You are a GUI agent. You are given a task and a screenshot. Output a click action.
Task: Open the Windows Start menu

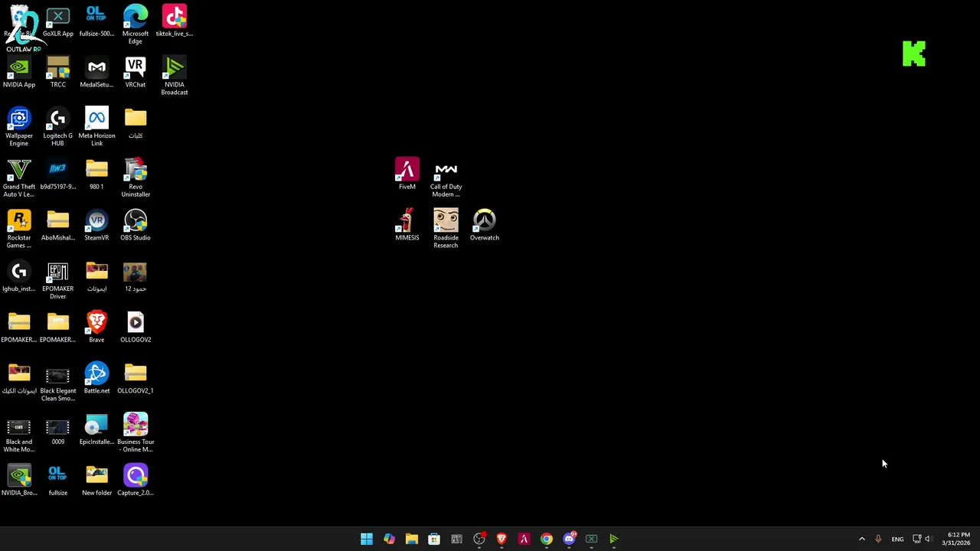pos(367,539)
